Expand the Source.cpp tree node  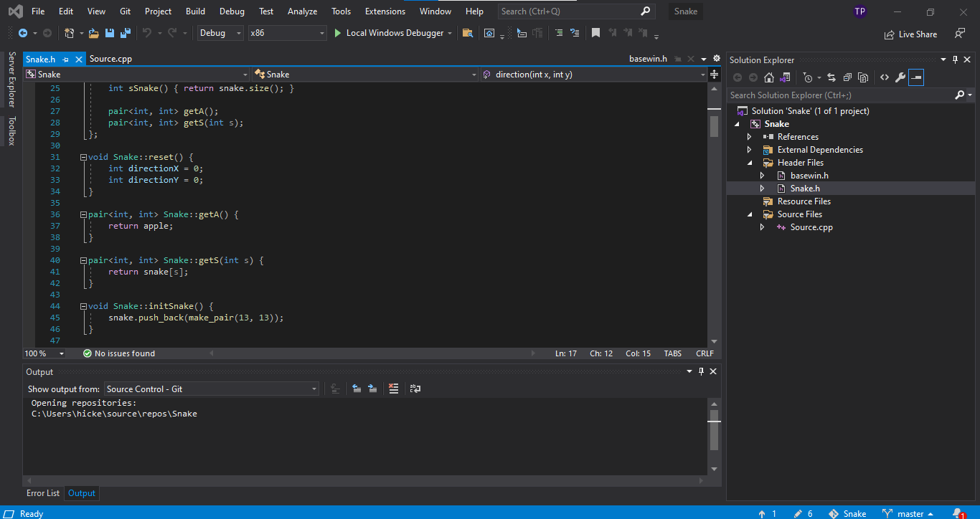[763, 227]
